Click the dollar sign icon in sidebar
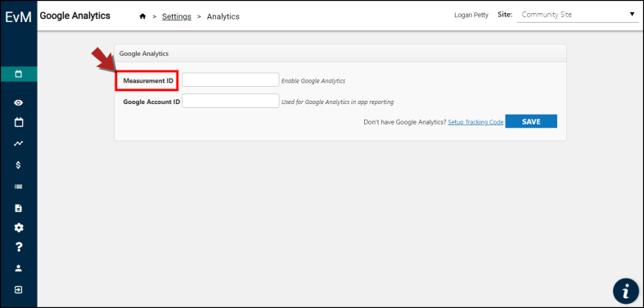This screenshot has height=308, width=644. [19, 165]
